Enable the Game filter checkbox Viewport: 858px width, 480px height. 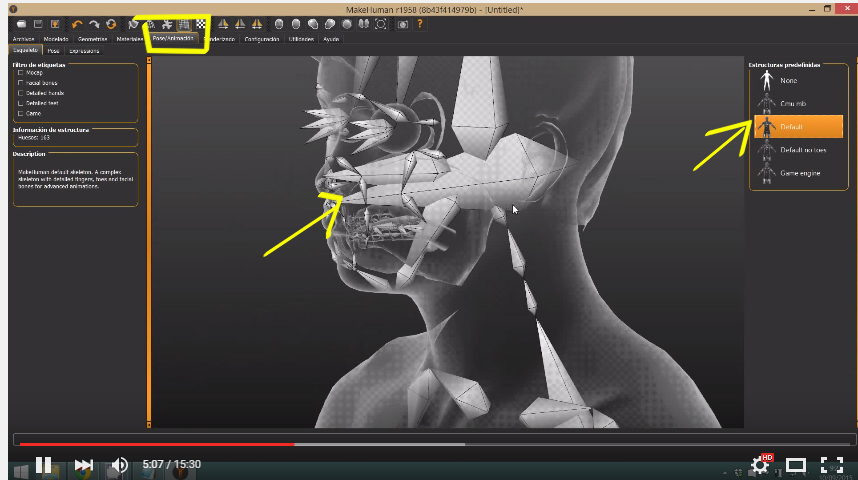click(21, 113)
